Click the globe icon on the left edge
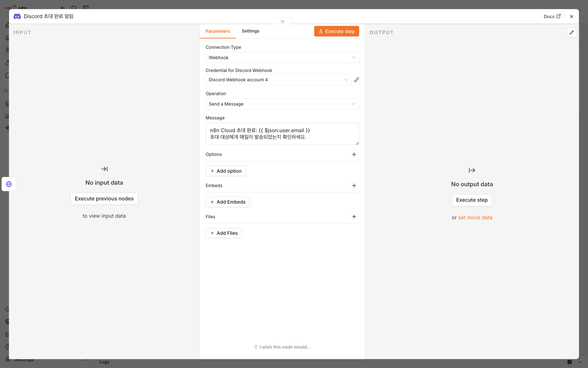This screenshot has width=588, height=368. [x=9, y=184]
